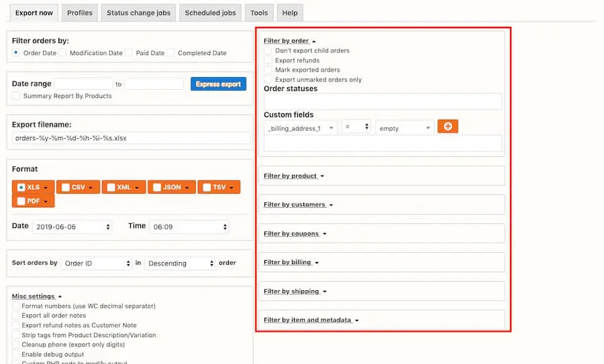Enable Cleanup phone export only digits
The height and width of the screenshot is (364, 604).
[16, 345]
